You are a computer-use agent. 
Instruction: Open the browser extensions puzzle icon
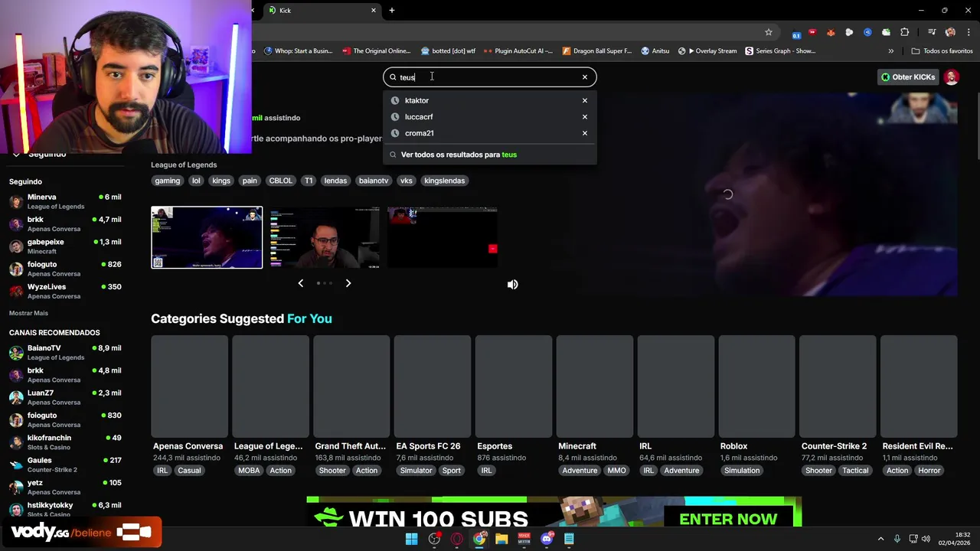pos(905,32)
